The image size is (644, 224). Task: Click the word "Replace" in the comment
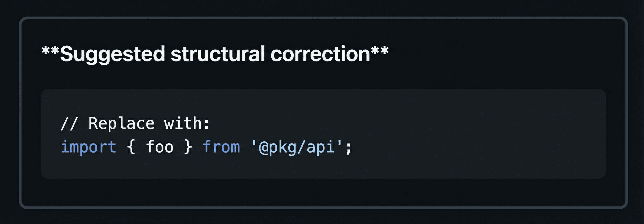tap(121, 123)
